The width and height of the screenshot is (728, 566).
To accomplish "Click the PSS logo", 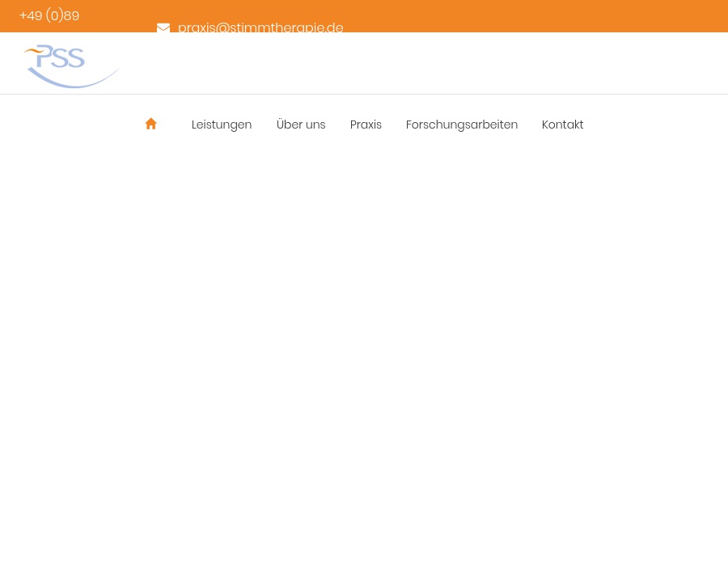I will 71,65.
